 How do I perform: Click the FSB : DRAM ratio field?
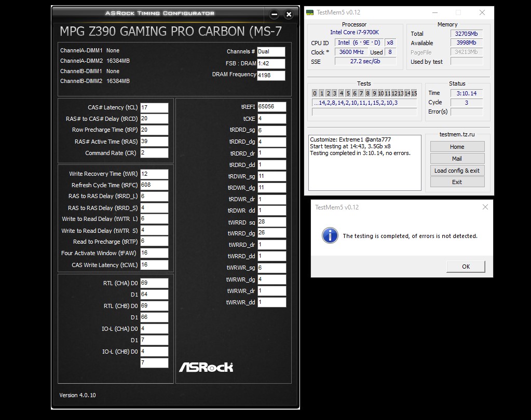[271, 64]
